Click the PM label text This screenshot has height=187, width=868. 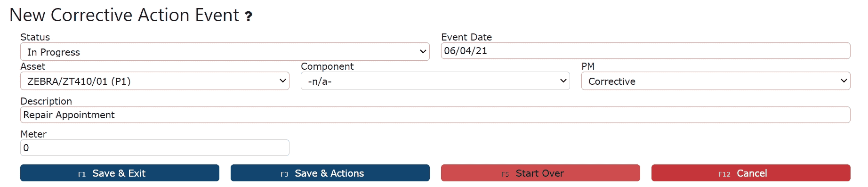click(x=588, y=66)
